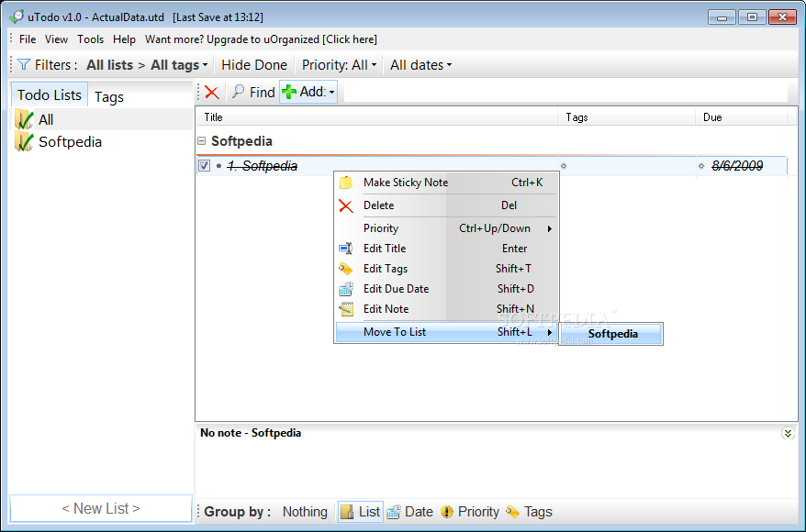Screen dimensions: 806x532
Task: Open the Add dropdown arrow
Action: tap(332, 93)
